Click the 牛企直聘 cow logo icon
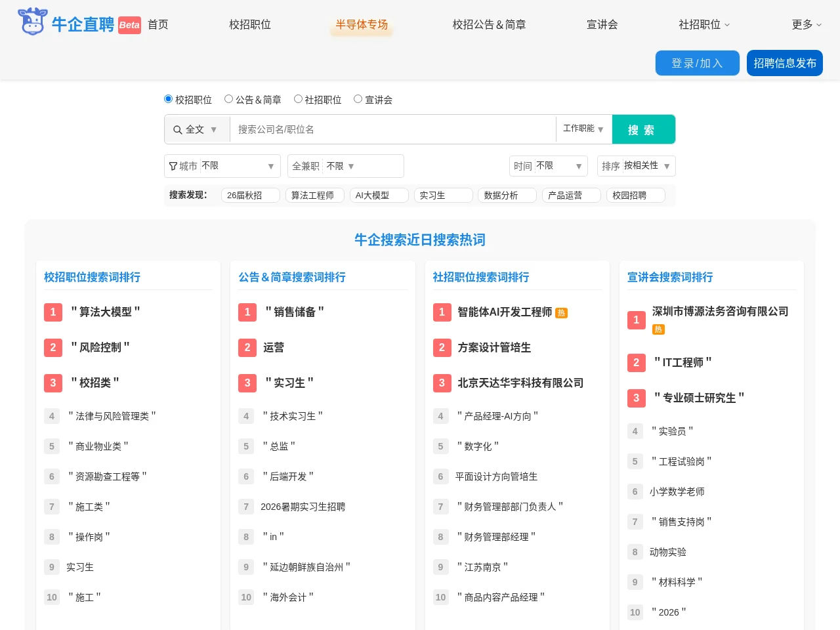The image size is (840, 630). coord(32,22)
